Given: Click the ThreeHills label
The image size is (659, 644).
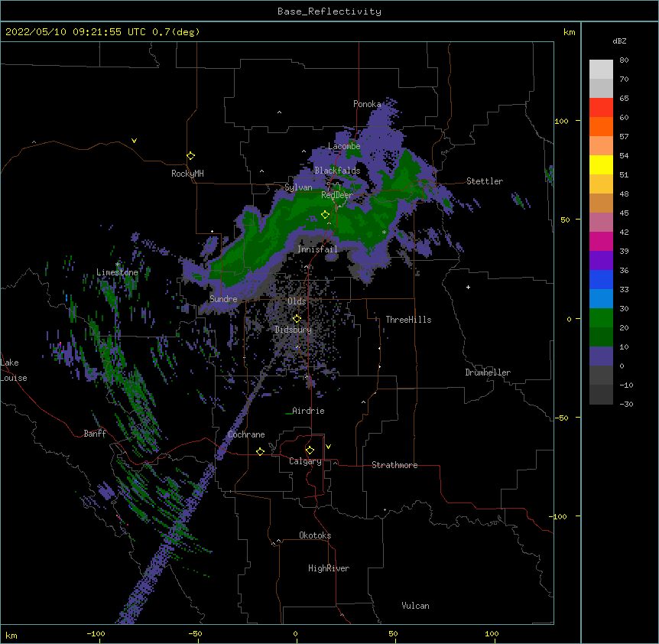Looking at the screenshot, I should [408, 320].
